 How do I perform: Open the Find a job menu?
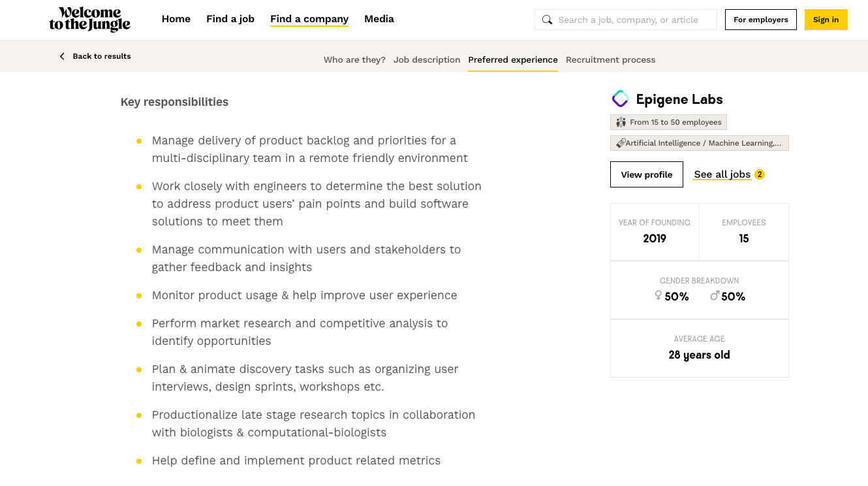(x=230, y=19)
